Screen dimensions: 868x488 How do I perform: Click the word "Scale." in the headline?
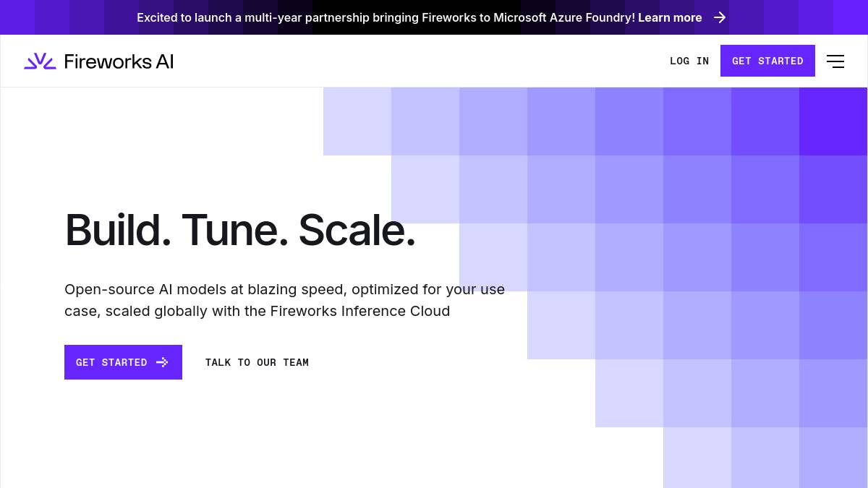pos(357,231)
